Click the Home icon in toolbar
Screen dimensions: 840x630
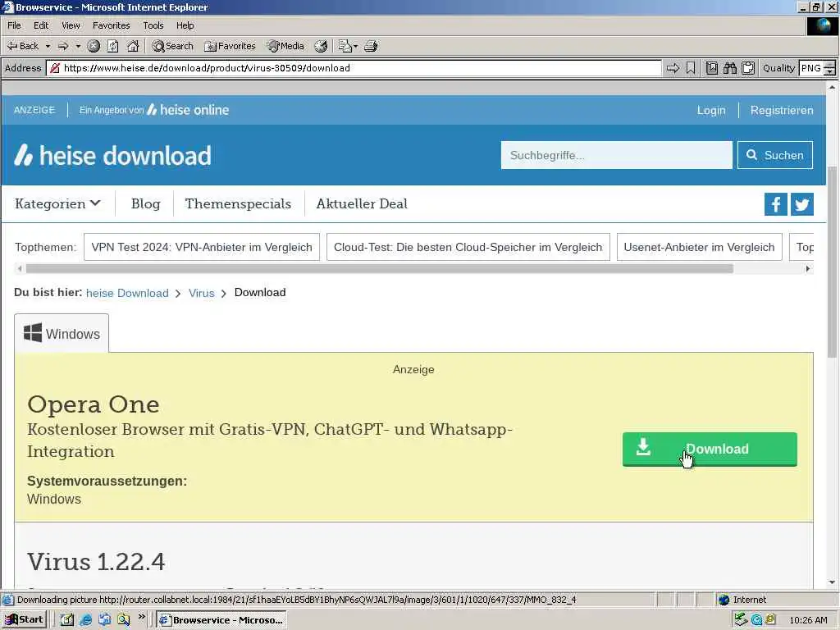pyautogui.click(x=133, y=46)
